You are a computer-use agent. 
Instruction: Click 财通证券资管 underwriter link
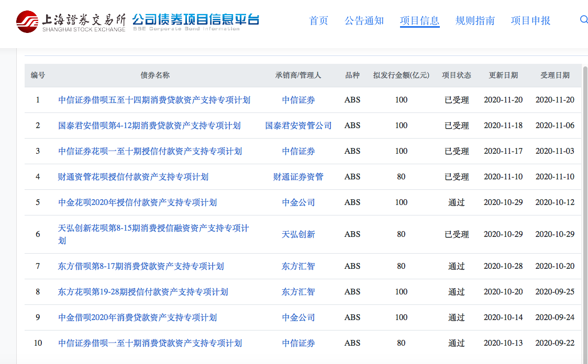[x=298, y=177]
